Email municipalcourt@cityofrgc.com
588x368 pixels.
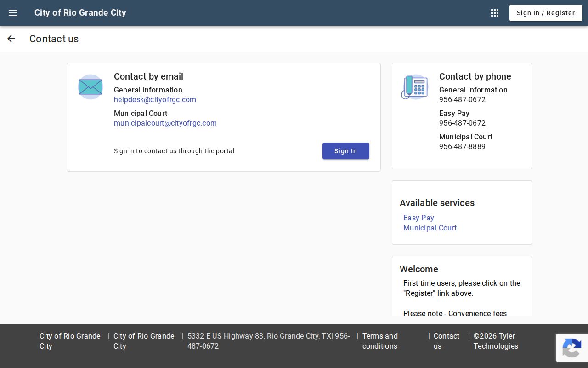[165, 123]
